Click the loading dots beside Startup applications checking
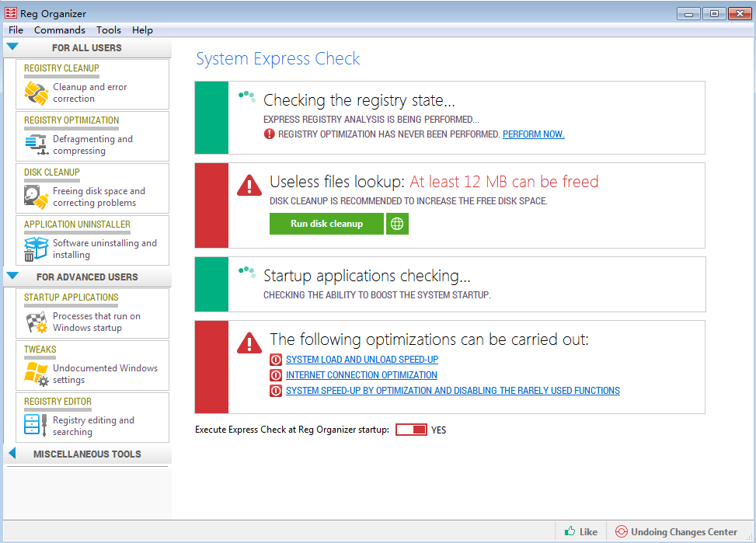The image size is (756, 543). pyautogui.click(x=247, y=272)
